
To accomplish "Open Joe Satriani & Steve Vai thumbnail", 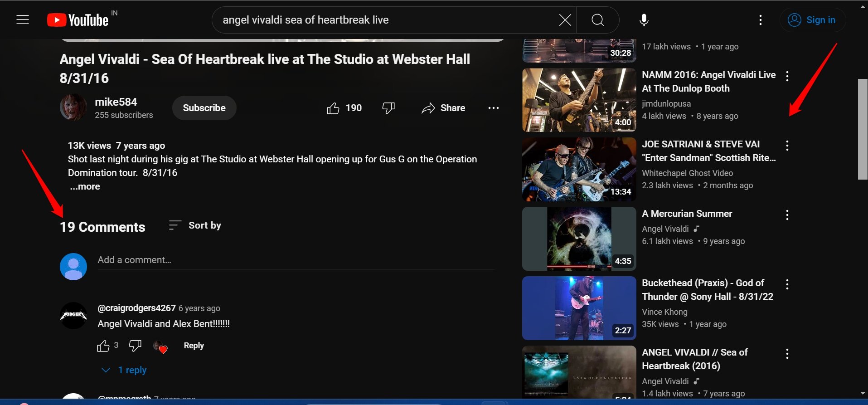I will tap(579, 170).
